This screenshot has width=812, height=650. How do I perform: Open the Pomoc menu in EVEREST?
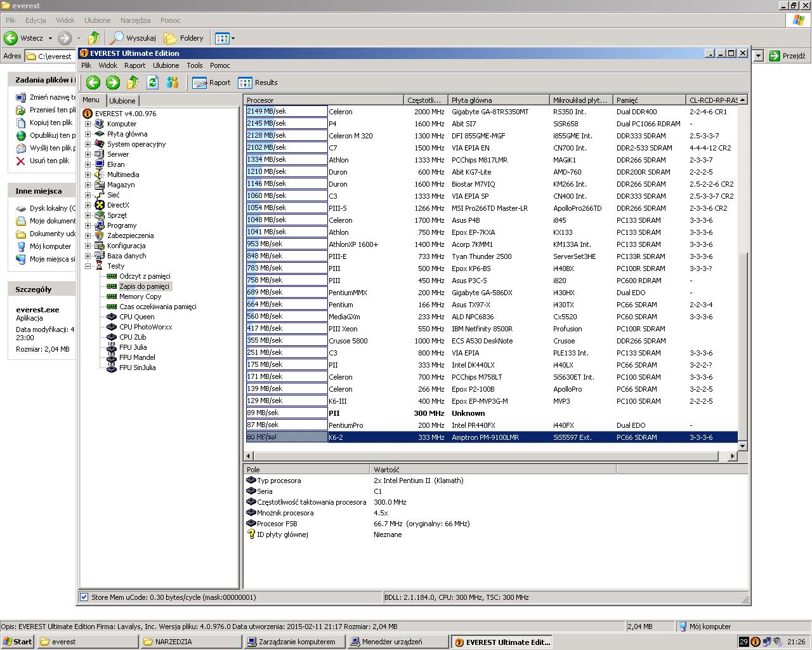point(219,65)
